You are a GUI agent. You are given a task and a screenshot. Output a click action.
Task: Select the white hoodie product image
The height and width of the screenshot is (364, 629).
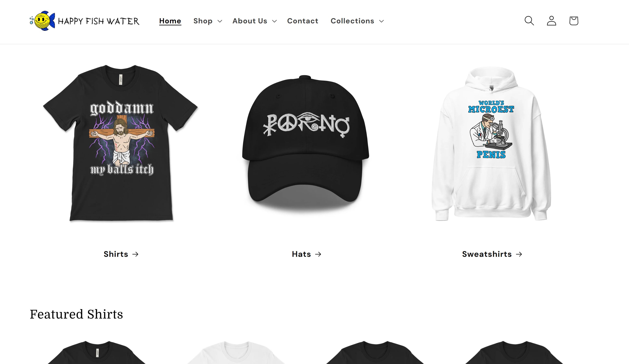[x=491, y=144]
